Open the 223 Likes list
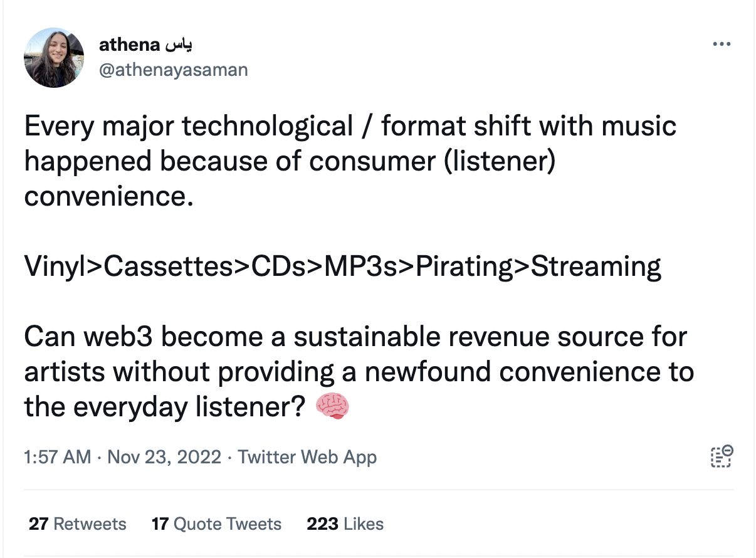The height and width of the screenshot is (558, 756). coord(344,524)
